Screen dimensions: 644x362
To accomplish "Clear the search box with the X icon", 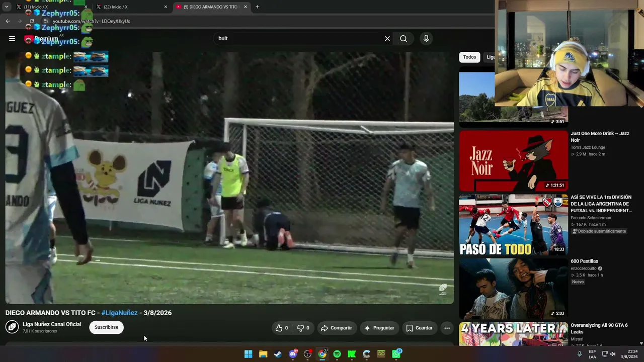I will [x=387, y=39].
